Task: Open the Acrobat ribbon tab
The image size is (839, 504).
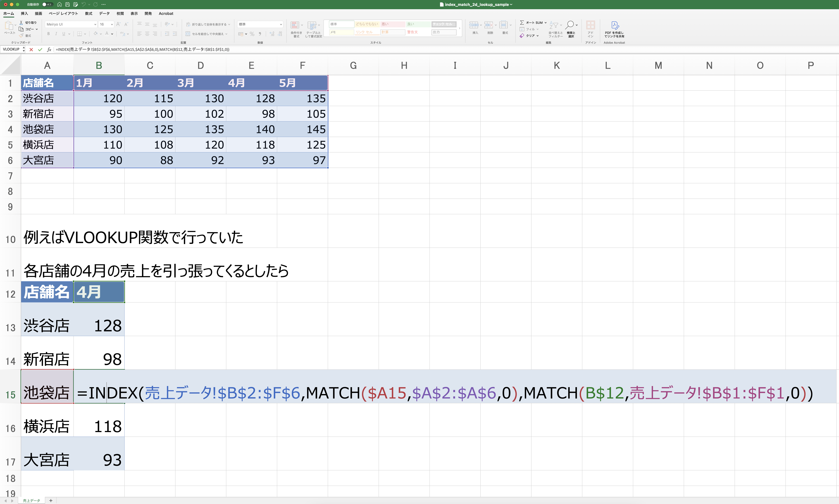Action: 166,14
